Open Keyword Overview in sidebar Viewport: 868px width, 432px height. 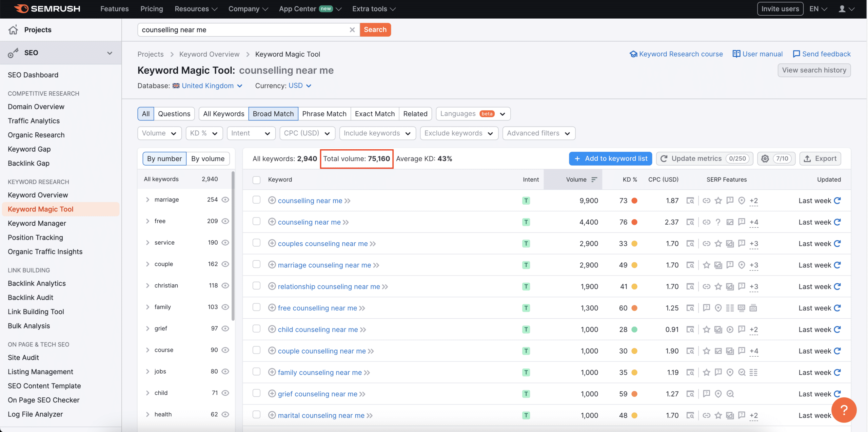[x=38, y=195]
